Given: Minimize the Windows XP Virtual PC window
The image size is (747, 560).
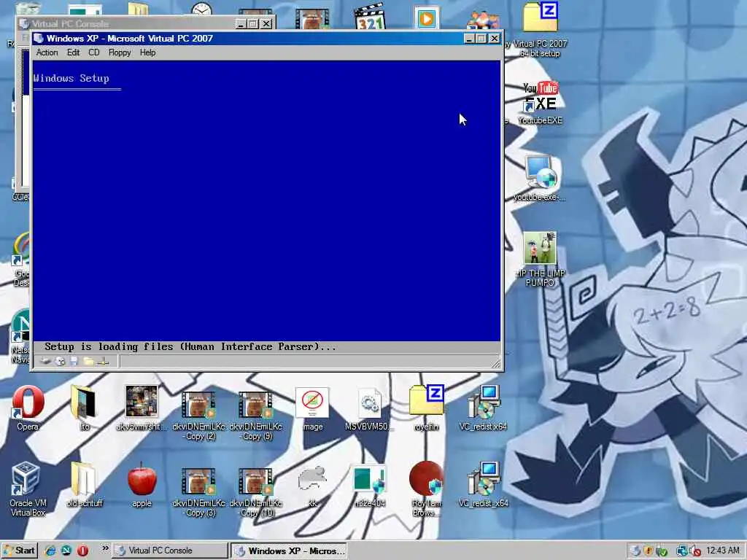Looking at the screenshot, I should [x=469, y=39].
